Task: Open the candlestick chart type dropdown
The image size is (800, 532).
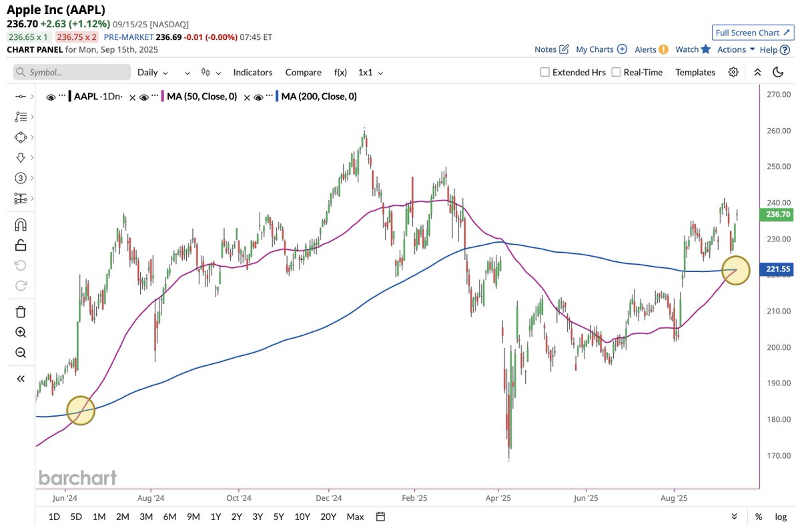Action: point(211,73)
